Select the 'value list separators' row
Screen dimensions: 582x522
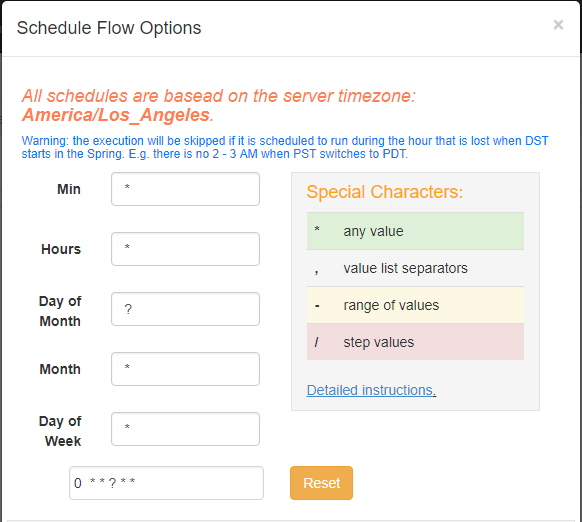[x=415, y=268]
